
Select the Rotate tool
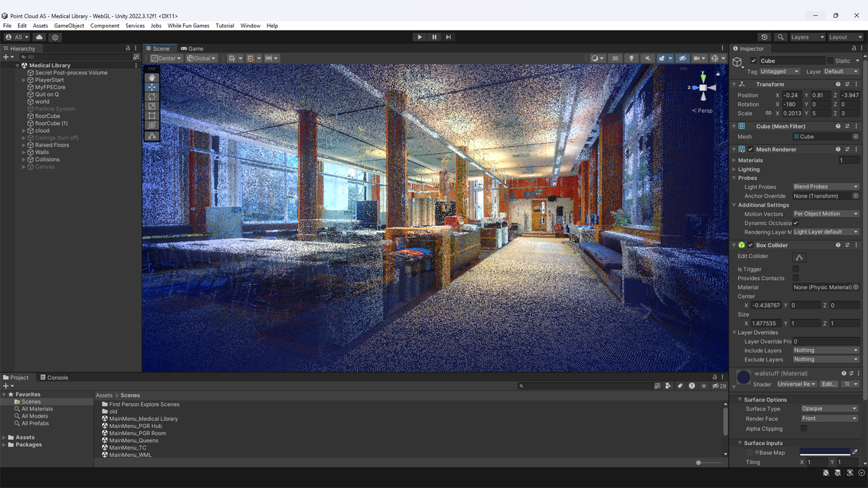click(x=152, y=97)
